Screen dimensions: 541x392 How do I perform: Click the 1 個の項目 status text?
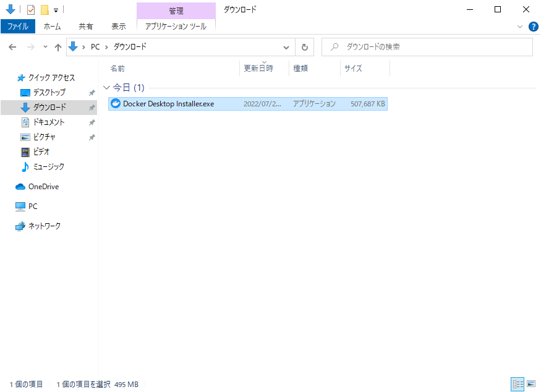click(x=26, y=385)
